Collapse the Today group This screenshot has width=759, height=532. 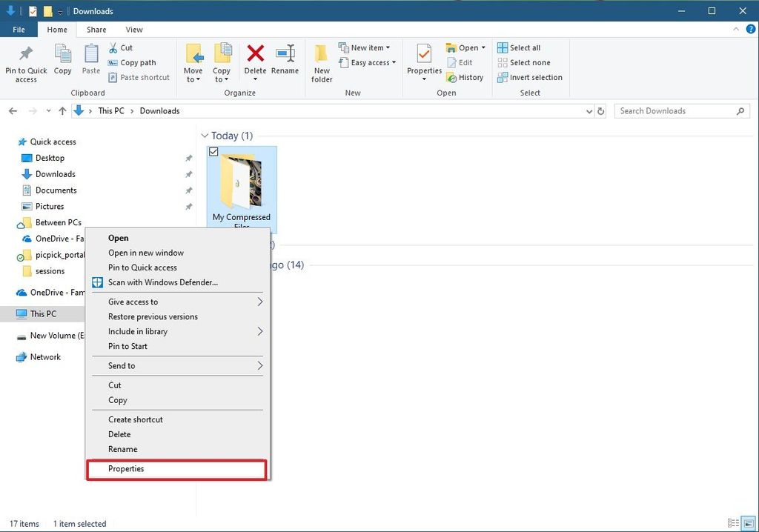coord(205,136)
